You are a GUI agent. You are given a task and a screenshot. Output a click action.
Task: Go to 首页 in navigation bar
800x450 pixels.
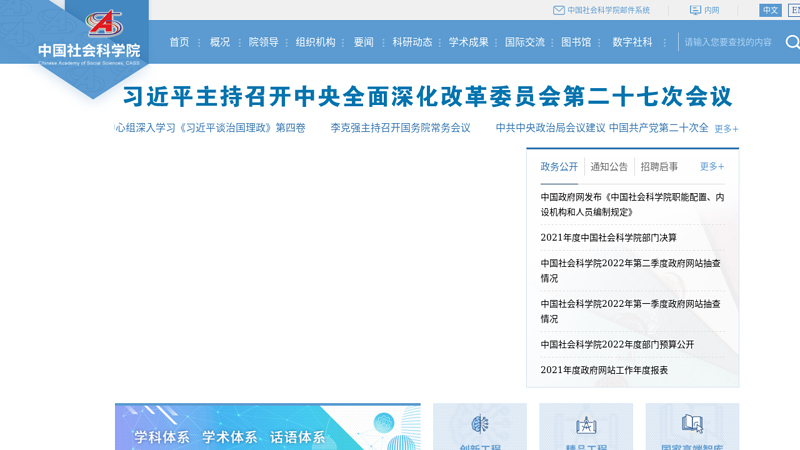point(179,42)
